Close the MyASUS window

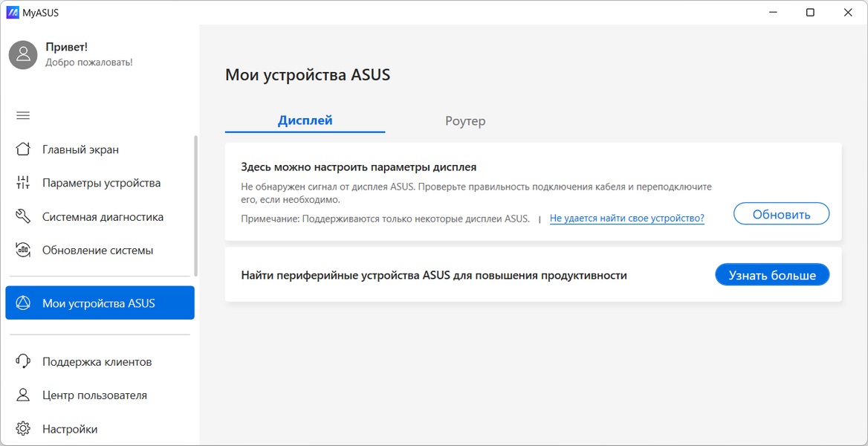847,13
